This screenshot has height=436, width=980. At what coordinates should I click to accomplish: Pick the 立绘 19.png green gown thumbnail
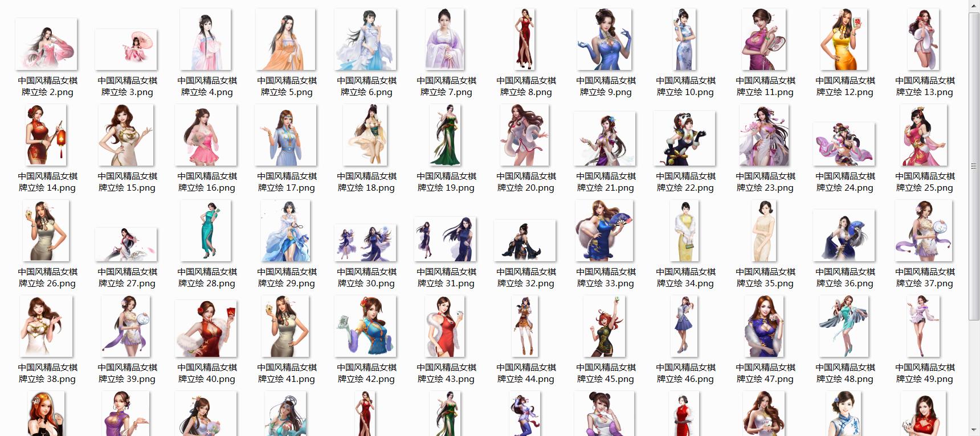tap(445, 135)
